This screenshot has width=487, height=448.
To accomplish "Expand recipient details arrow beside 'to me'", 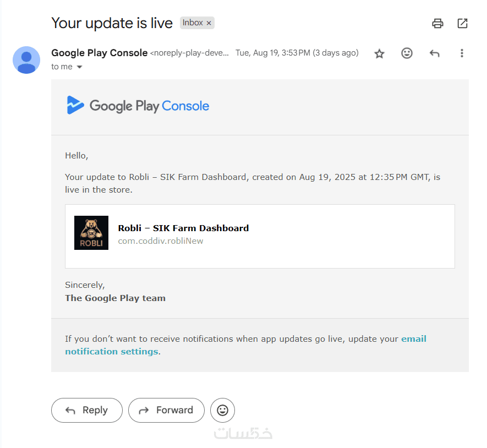I will point(79,67).
